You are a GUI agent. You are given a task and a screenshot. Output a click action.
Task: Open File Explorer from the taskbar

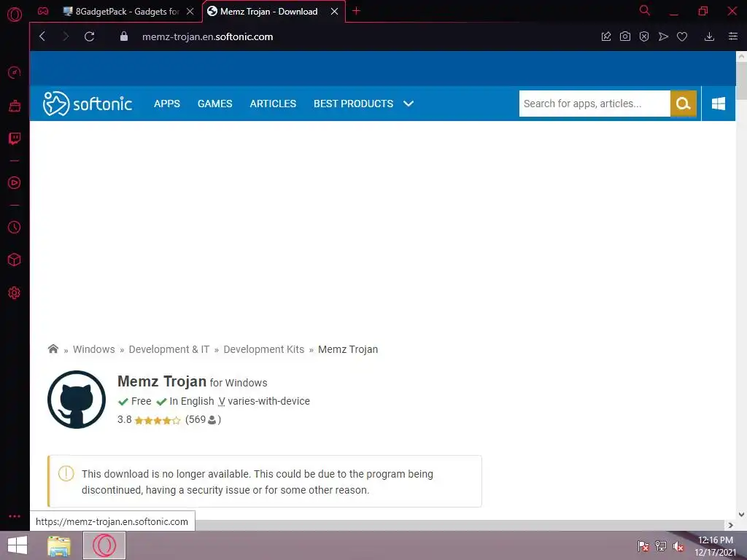coord(59,545)
